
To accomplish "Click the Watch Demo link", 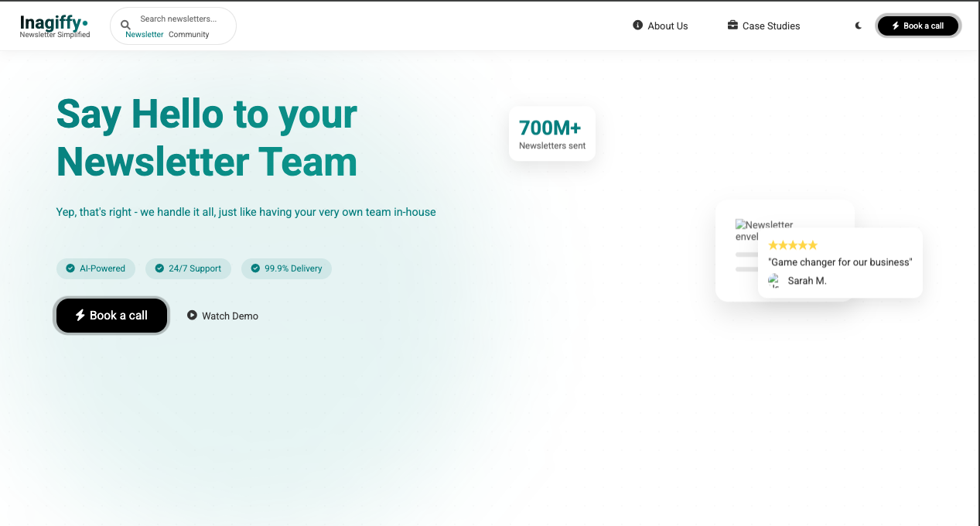I will pos(223,316).
